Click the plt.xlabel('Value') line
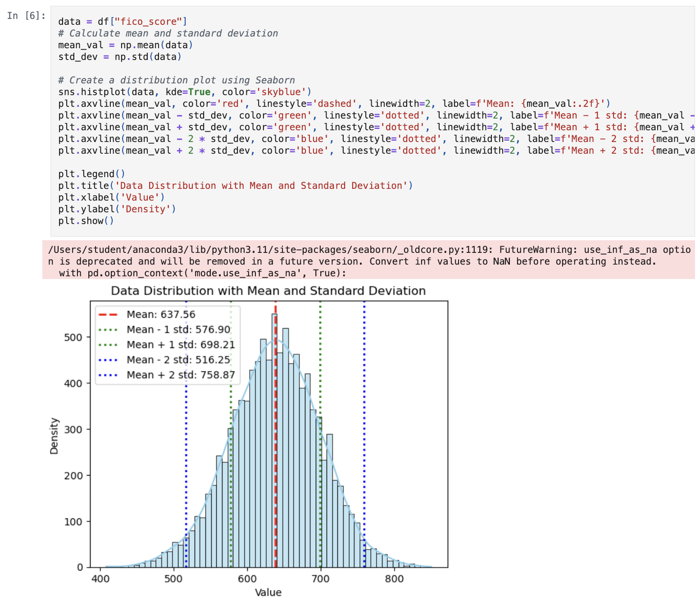Screen dimensions: 700x604 click(x=111, y=197)
